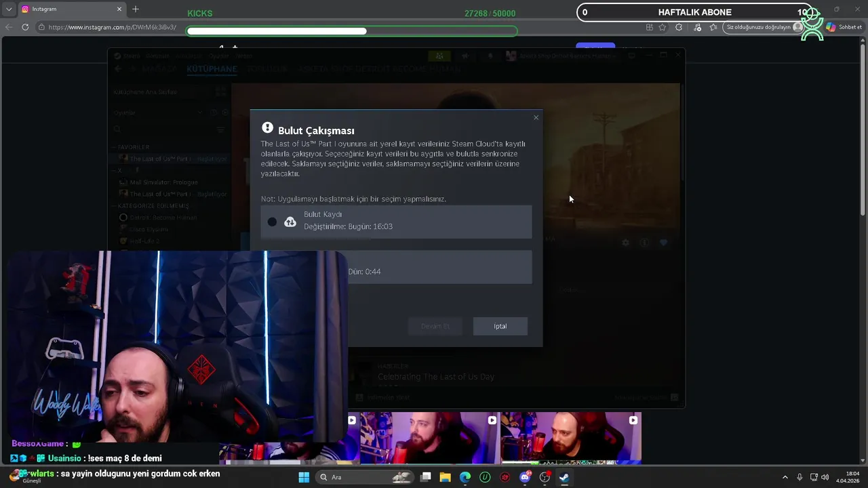
Task: Go back in the browser
Action: click(9, 27)
